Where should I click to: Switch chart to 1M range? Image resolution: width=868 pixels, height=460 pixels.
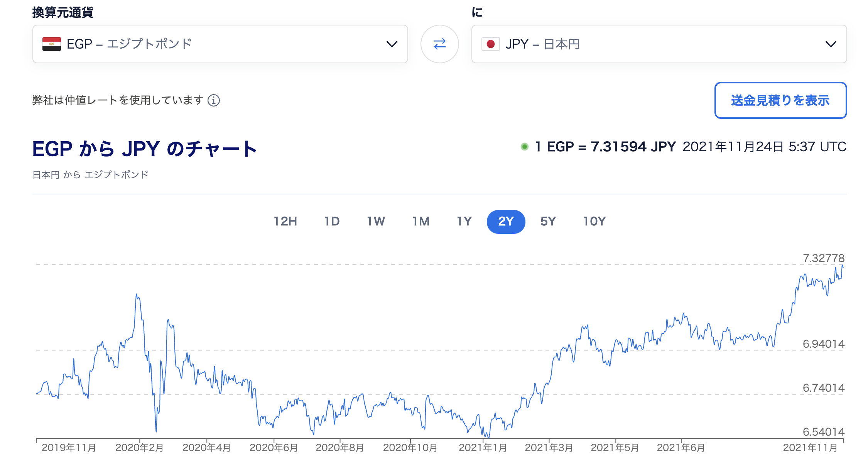click(x=421, y=222)
